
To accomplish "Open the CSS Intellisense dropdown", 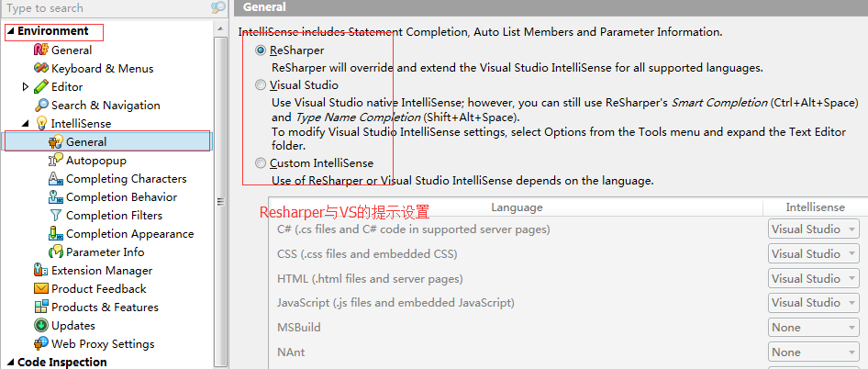I will [813, 253].
